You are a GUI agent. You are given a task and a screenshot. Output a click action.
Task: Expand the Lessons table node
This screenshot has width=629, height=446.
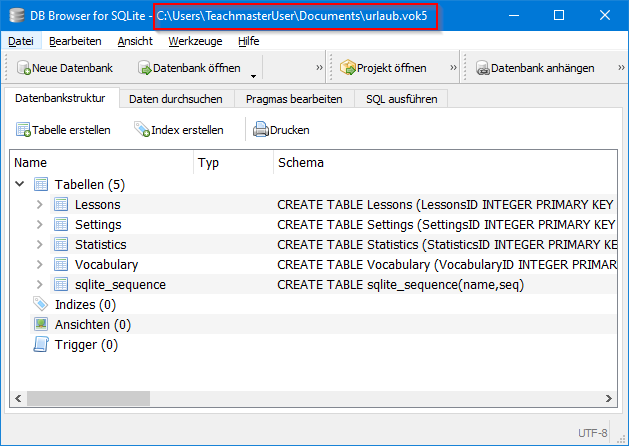40,204
